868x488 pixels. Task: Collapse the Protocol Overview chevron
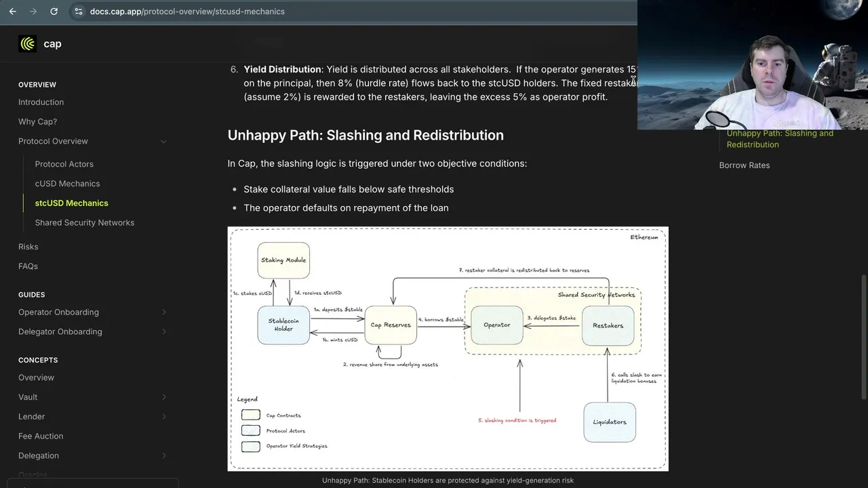(x=163, y=142)
